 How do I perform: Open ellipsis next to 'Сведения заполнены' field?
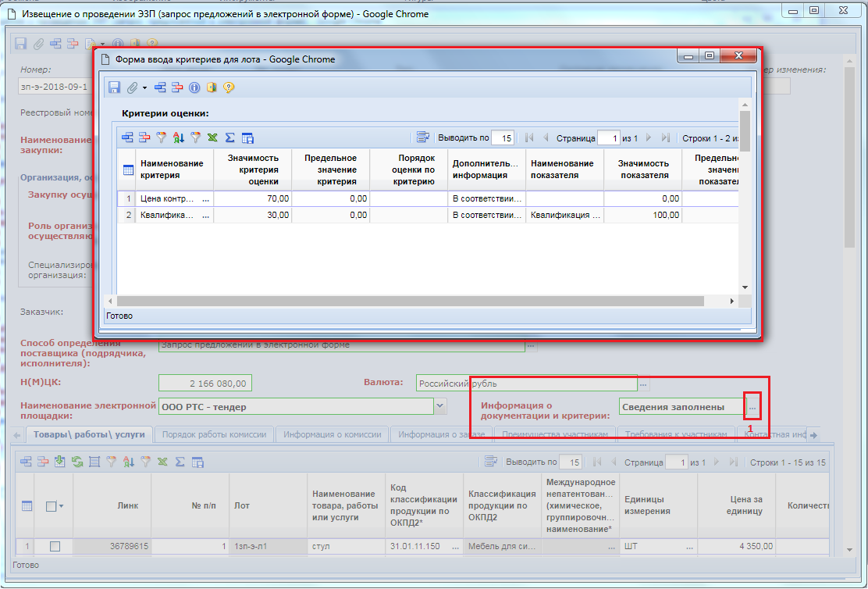[752, 407]
